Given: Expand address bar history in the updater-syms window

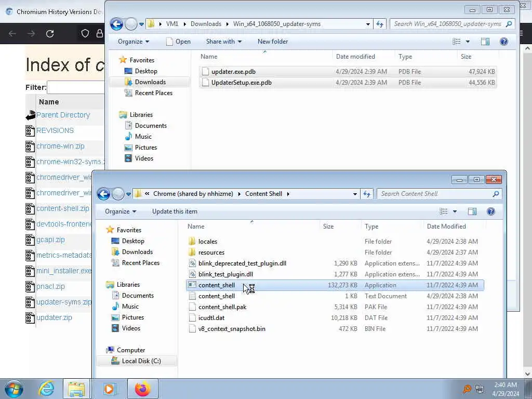Looking at the screenshot, I should click(x=368, y=24).
